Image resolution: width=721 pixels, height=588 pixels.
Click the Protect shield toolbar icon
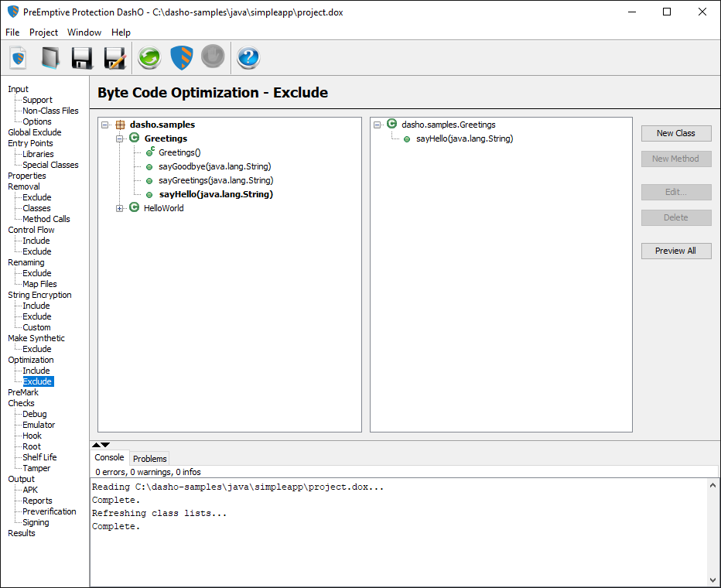click(x=182, y=58)
